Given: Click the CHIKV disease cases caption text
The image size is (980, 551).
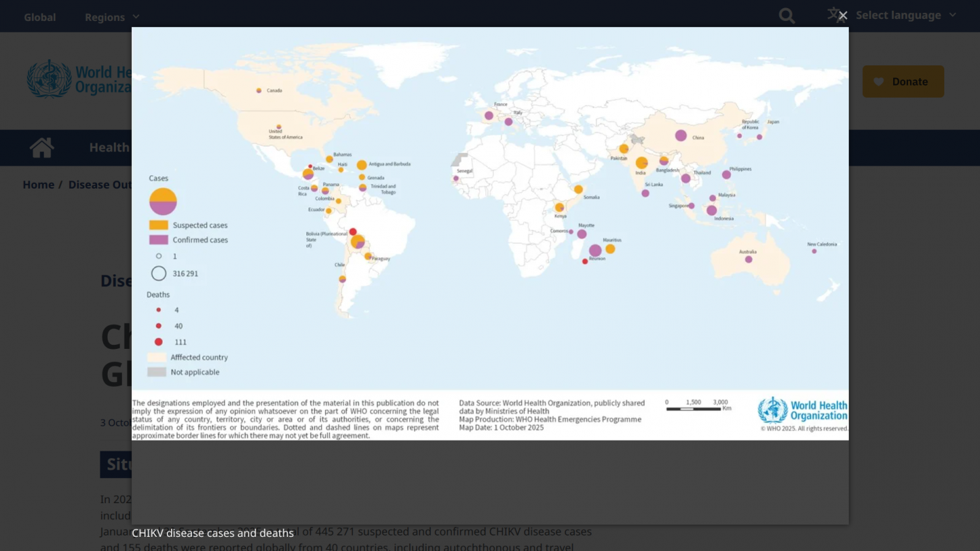Looking at the screenshot, I should coord(213,533).
